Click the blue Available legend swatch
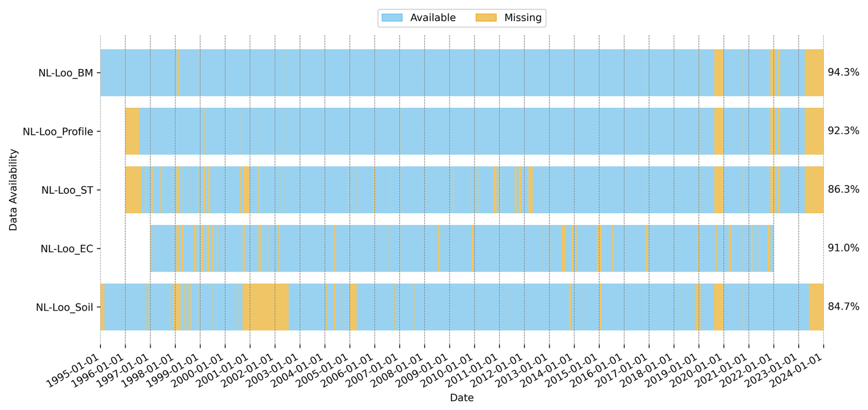This screenshot has height=410, width=868. [x=392, y=18]
